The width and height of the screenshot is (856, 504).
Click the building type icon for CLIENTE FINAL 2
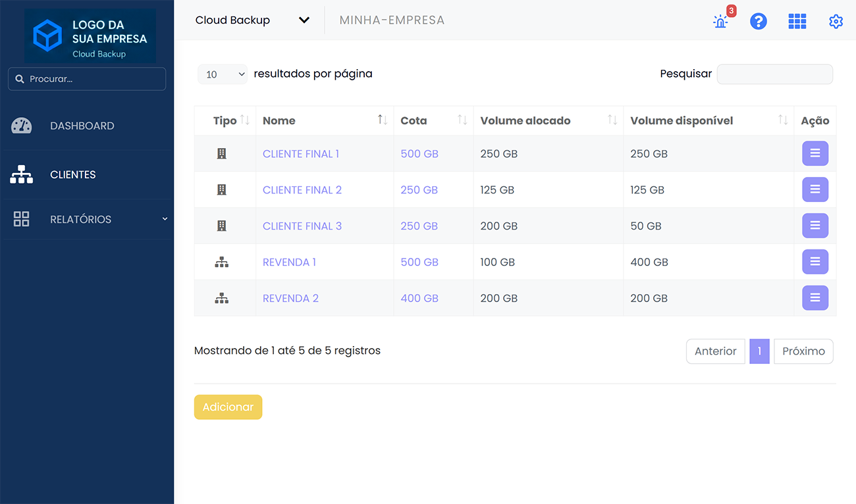click(x=222, y=189)
